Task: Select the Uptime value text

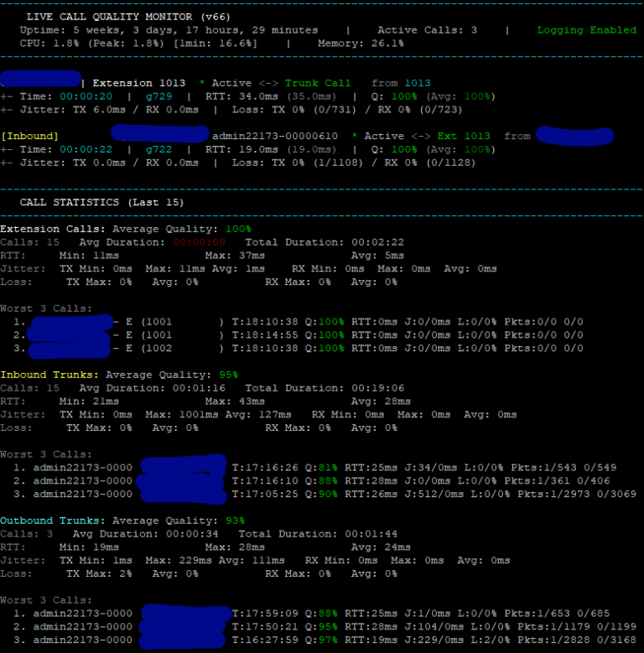Action: point(195,30)
